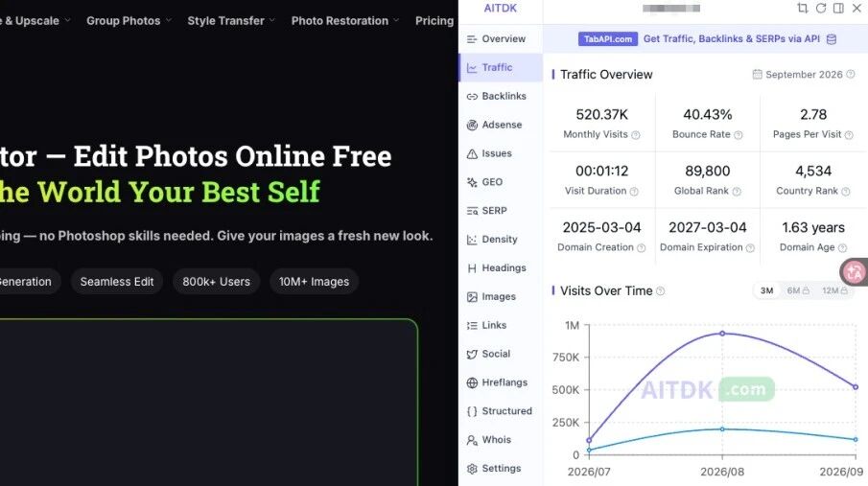Click the 2026/09 point on purple line
The height and width of the screenshot is (486, 868).
point(856,387)
